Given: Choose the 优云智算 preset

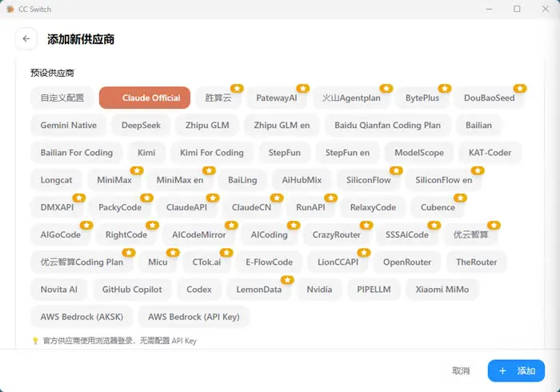Looking at the screenshot, I should click(x=470, y=234).
